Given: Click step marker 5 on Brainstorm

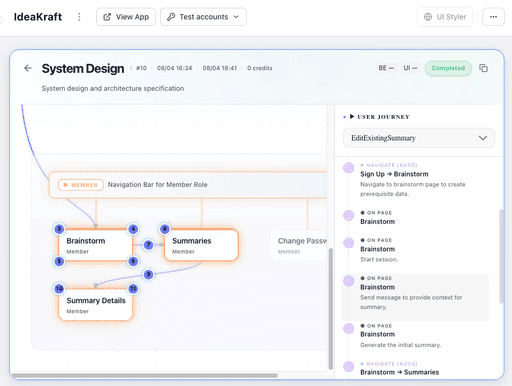Looking at the screenshot, I should click(x=59, y=261).
